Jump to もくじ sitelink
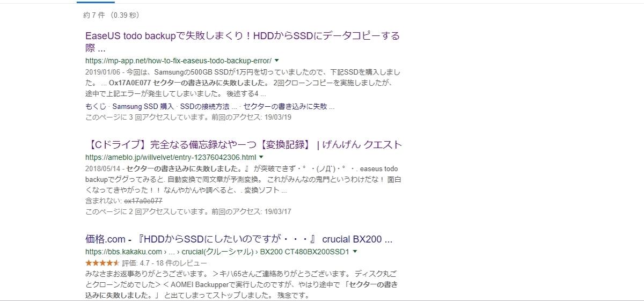The height and width of the screenshot is (301, 644). click(x=96, y=106)
